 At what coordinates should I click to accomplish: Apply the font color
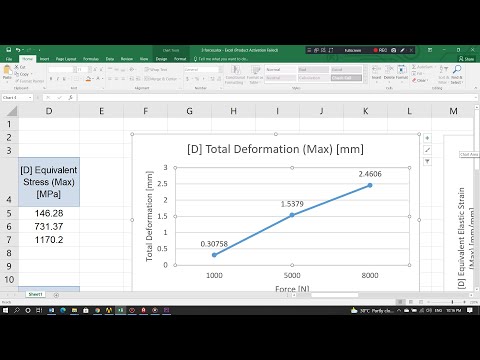click(x=98, y=79)
